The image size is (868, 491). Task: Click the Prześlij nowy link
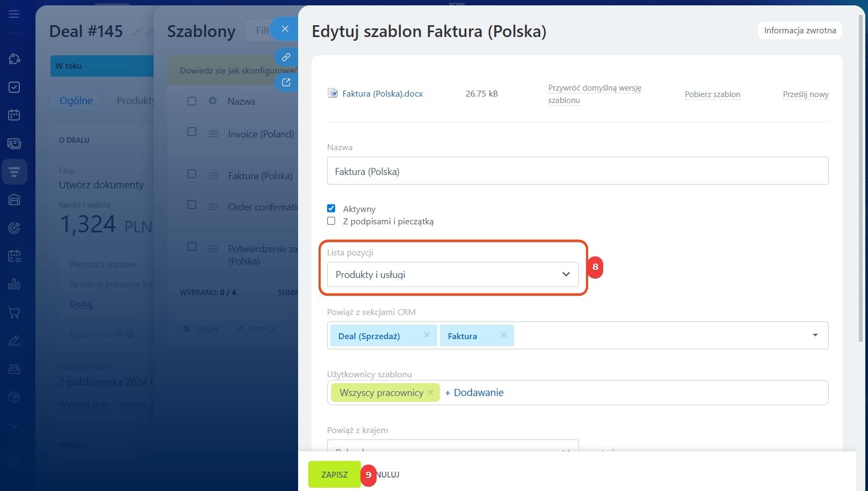coord(806,94)
